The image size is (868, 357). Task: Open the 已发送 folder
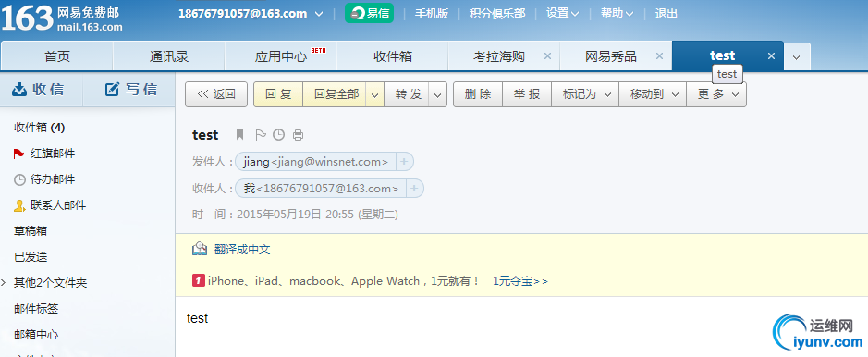click(x=30, y=257)
